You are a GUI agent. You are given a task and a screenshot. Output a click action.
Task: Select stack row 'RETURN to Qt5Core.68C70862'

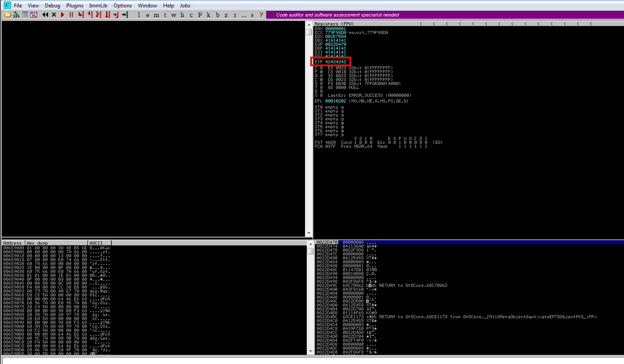tap(469, 286)
